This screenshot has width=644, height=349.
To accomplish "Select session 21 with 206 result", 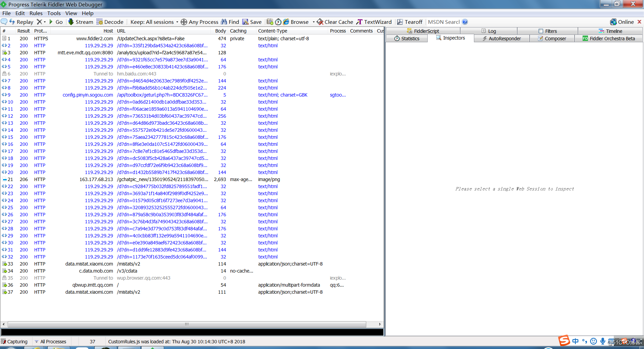I will click(x=192, y=179).
